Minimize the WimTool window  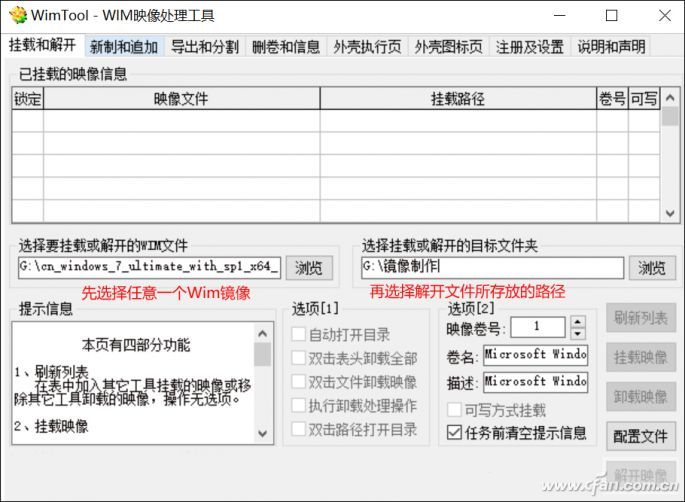pos(560,15)
